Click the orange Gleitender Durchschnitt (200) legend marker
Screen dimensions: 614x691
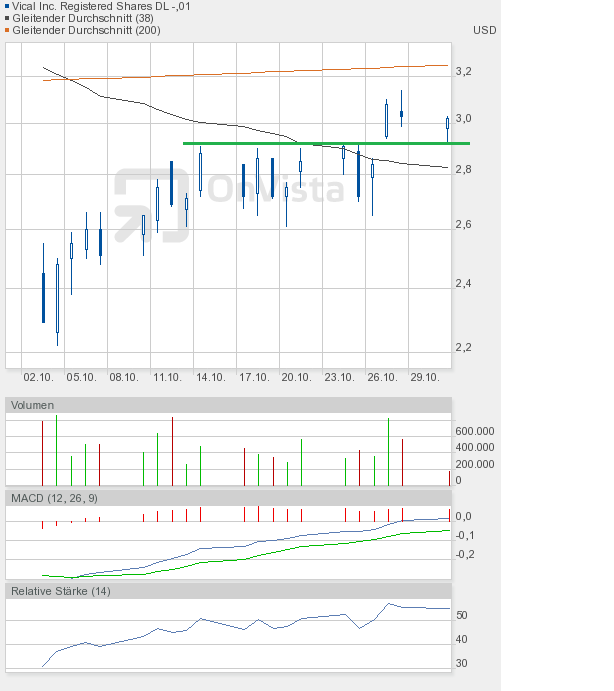pos(7,30)
